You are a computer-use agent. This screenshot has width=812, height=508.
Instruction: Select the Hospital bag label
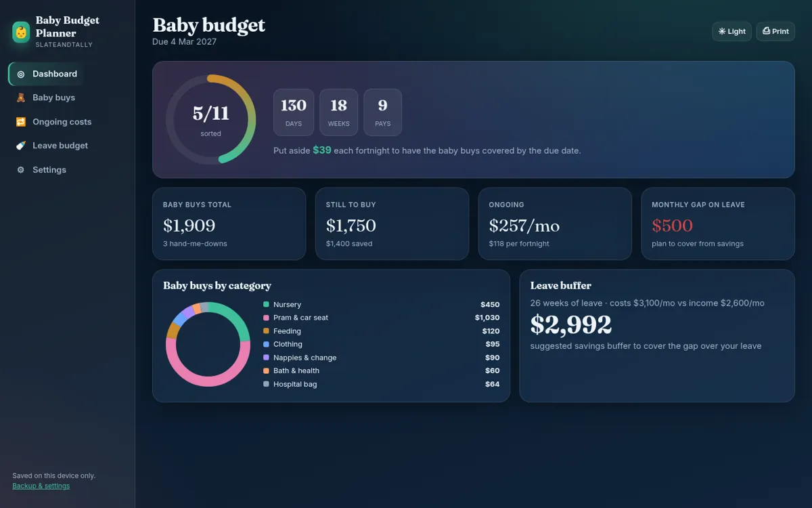click(x=295, y=384)
